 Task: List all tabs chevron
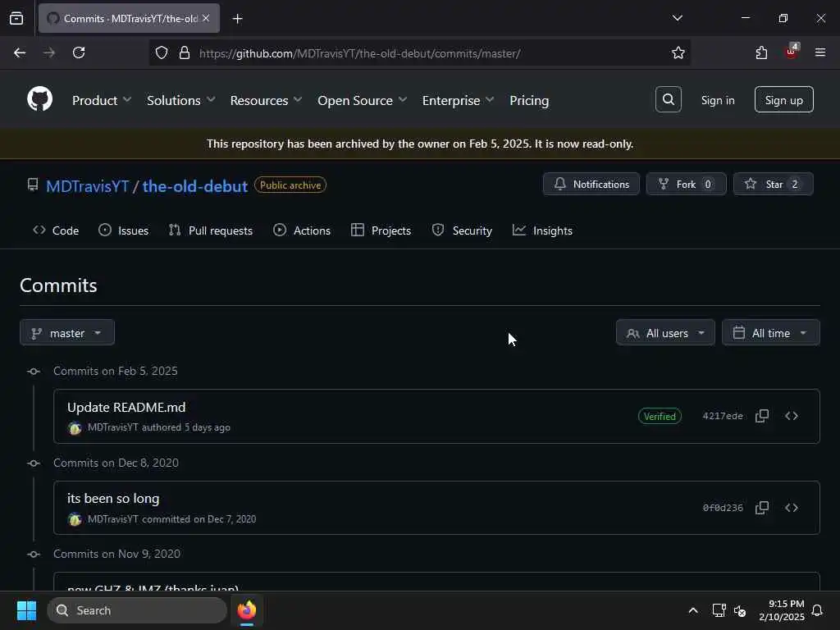coord(677,18)
